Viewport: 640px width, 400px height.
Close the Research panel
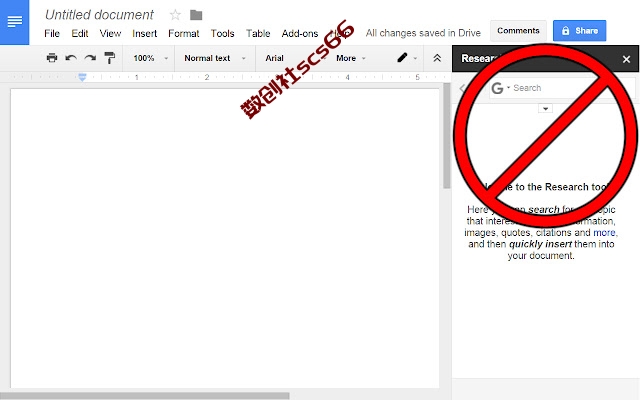pyautogui.click(x=627, y=59)
